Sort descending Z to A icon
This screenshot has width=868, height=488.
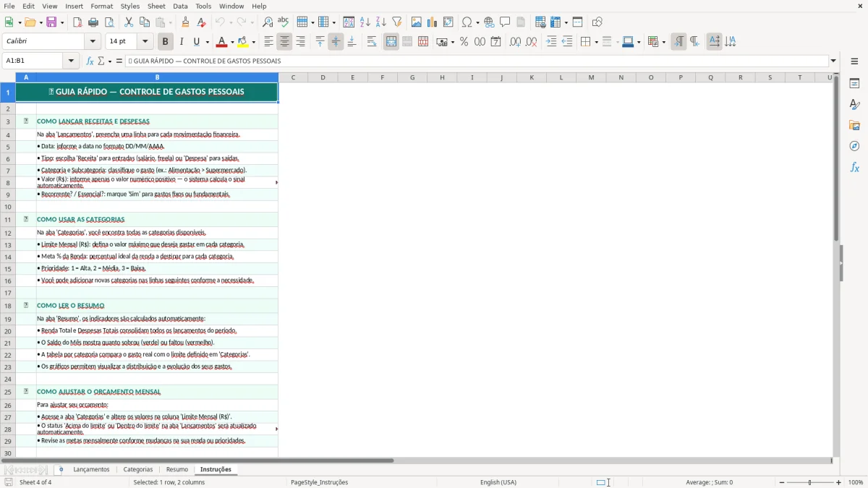point(380,22)
